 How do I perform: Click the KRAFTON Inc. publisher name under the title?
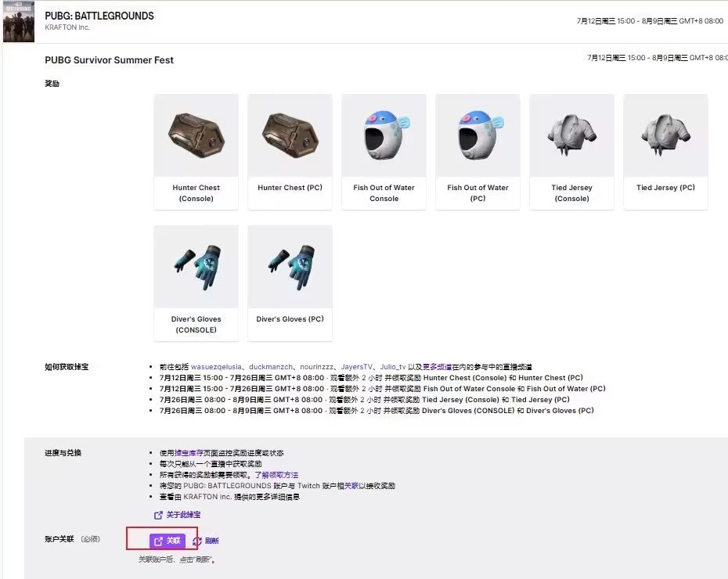(x=67, y=27)
